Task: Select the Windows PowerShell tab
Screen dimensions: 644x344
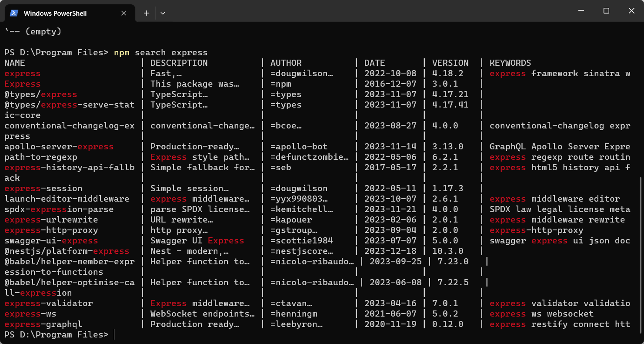Action: coord(70,13)
